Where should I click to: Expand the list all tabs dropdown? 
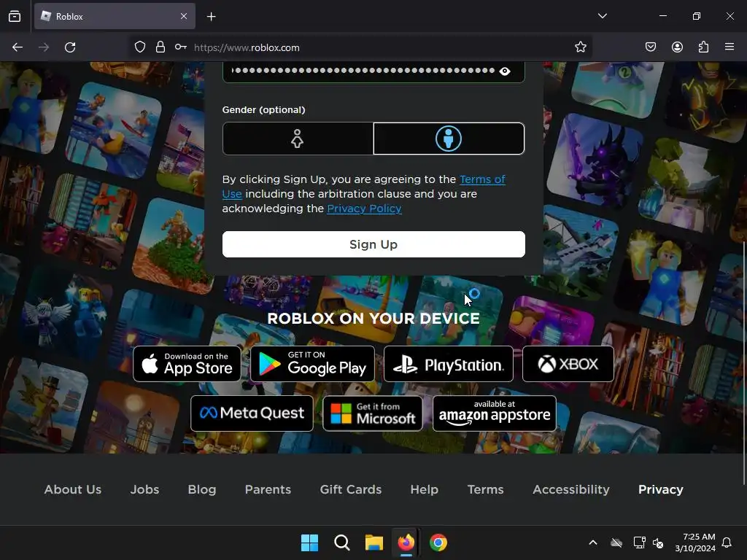(x=603, y=16)
